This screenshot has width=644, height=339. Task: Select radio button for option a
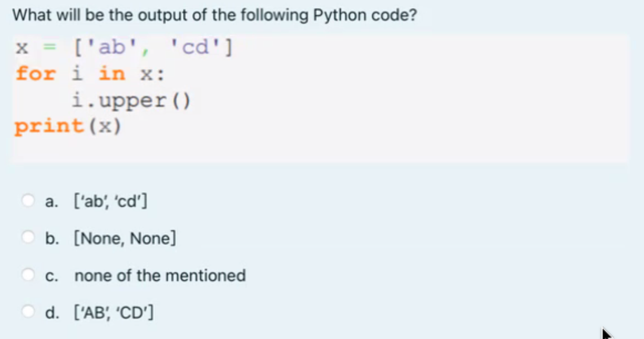pos(28,200)
